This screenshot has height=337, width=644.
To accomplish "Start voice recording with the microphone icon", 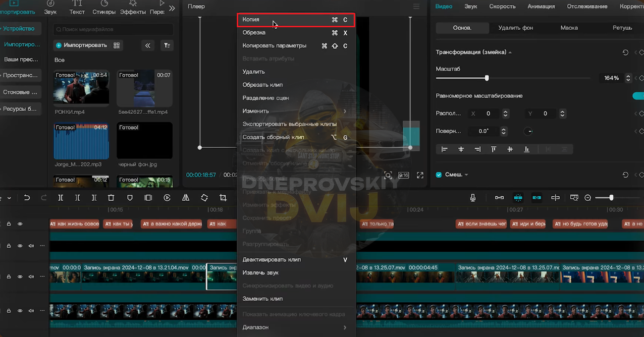I will click(x=473, y=198).
